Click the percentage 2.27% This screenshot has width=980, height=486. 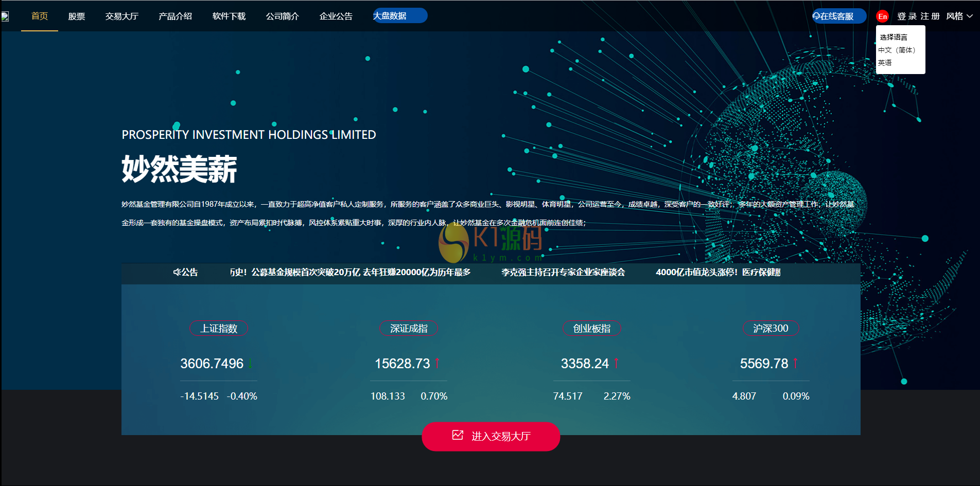[x=617, y=396]
